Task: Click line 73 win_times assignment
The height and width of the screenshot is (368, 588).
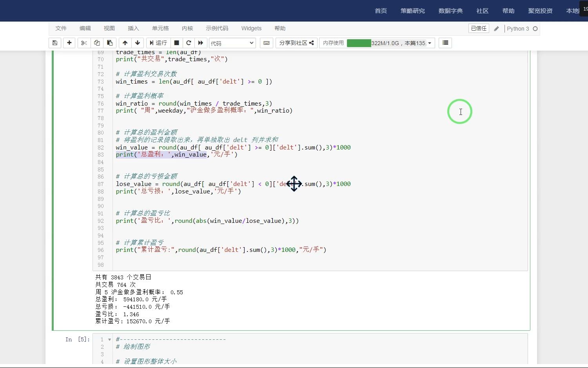Action: pos(194,82)
